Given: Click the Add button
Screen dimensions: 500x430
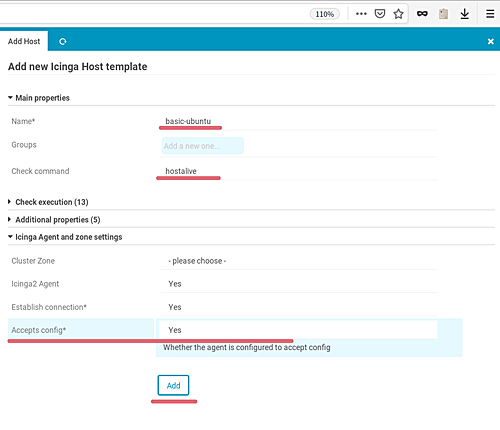Looking at the screenshot, I should tap(173, 385).
